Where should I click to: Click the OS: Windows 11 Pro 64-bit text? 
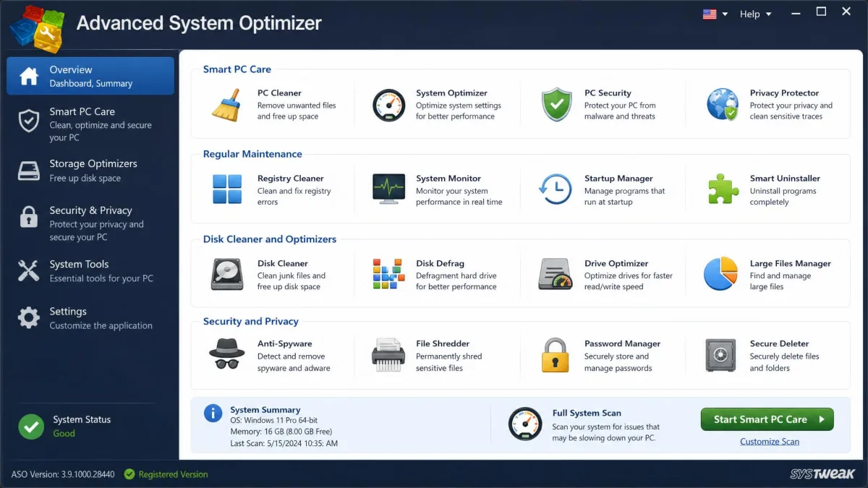pos(273,420)
